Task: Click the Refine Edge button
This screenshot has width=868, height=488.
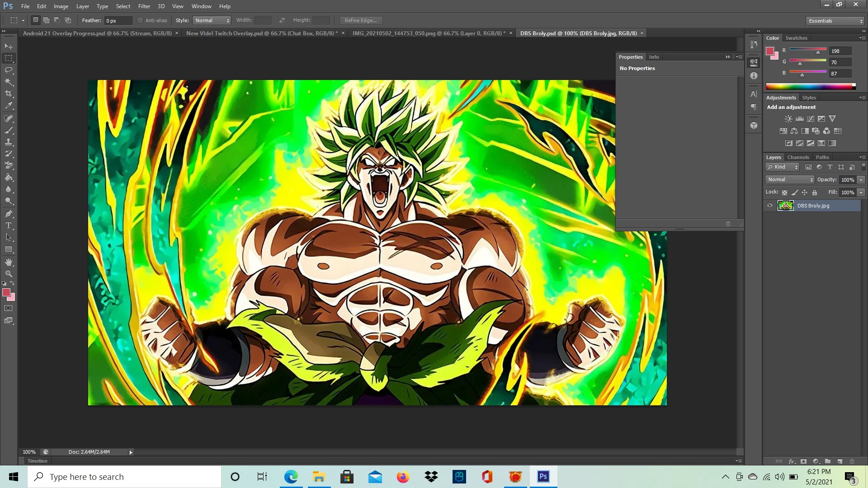Action: click(x=360, y=20)
